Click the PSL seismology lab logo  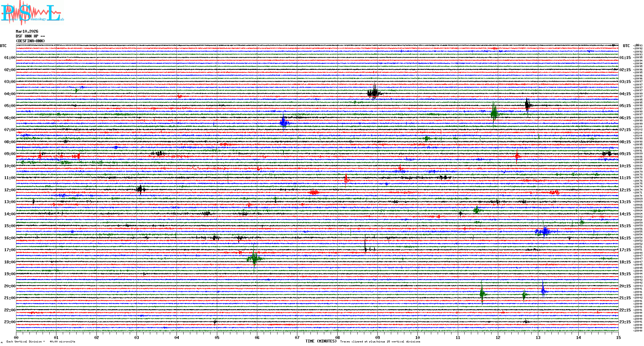(x=32, y=13)
